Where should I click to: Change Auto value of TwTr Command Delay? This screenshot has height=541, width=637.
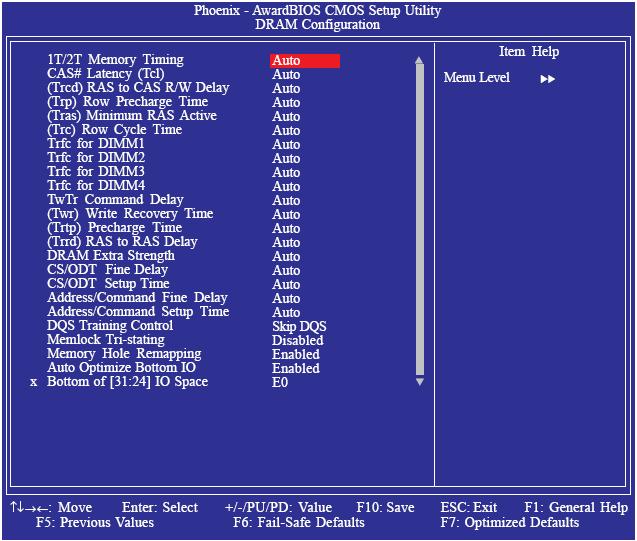(x=286, y=201)
